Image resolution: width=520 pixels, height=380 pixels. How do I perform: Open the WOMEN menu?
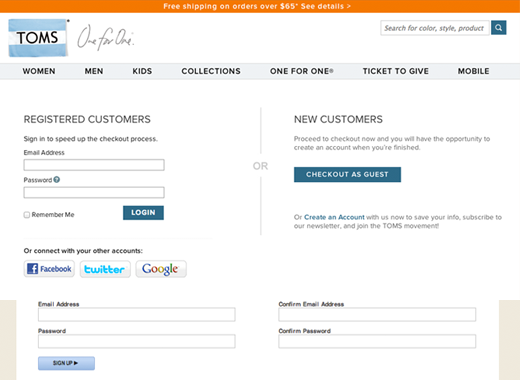coord(39,71)
